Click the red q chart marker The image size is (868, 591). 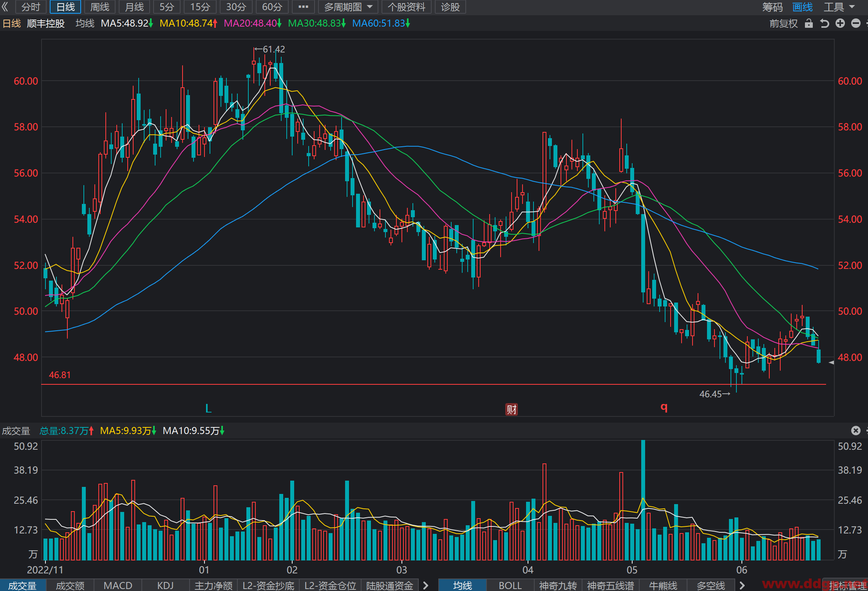click(x=664, y=407)
